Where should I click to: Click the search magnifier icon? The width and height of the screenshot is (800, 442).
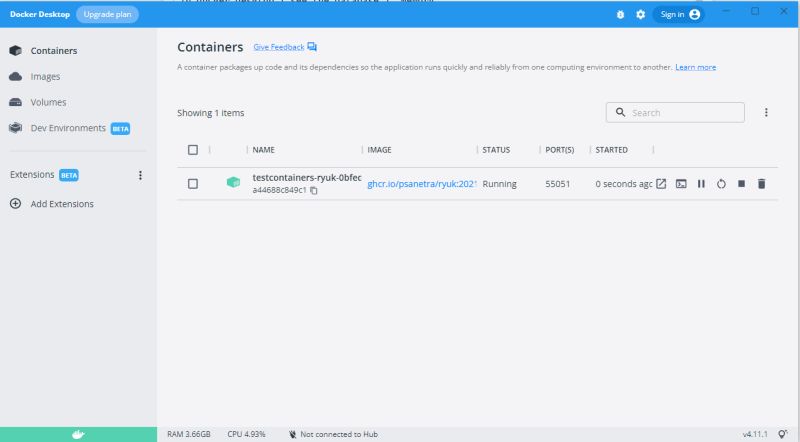(x=620, y=112)
